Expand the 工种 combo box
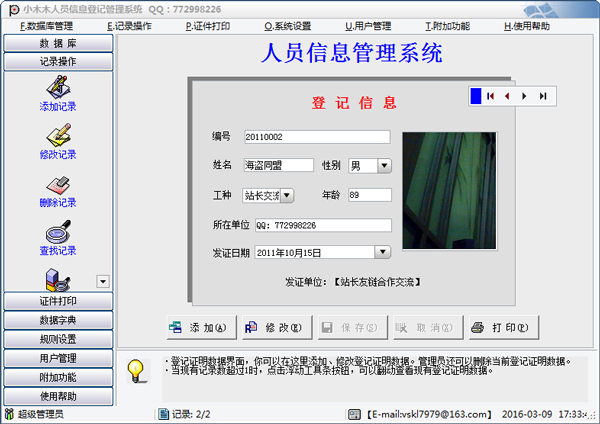This screenshot has height=424, width=600. (x=287, y=195)
